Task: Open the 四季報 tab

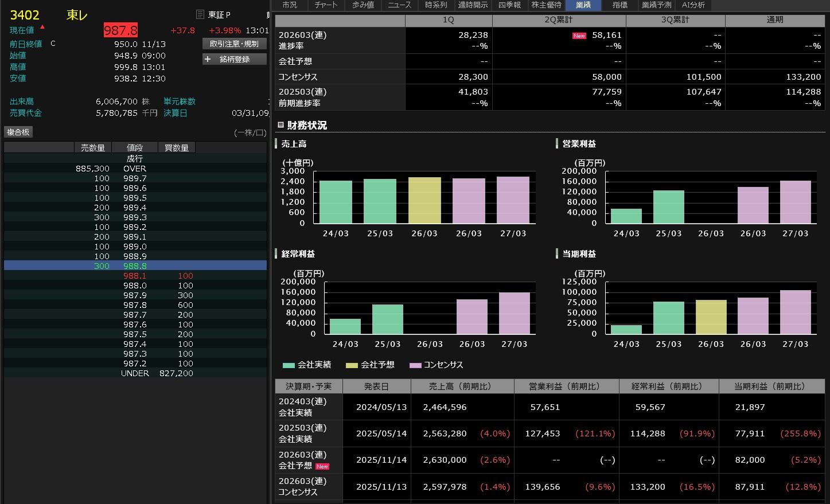Action: click(x=509, y=5)
